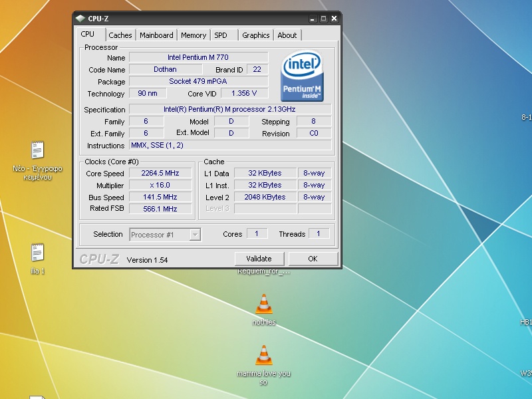532x399 pixels.
Task: Click the L1 Inst. associativity '8-way'
Action: 314,186
